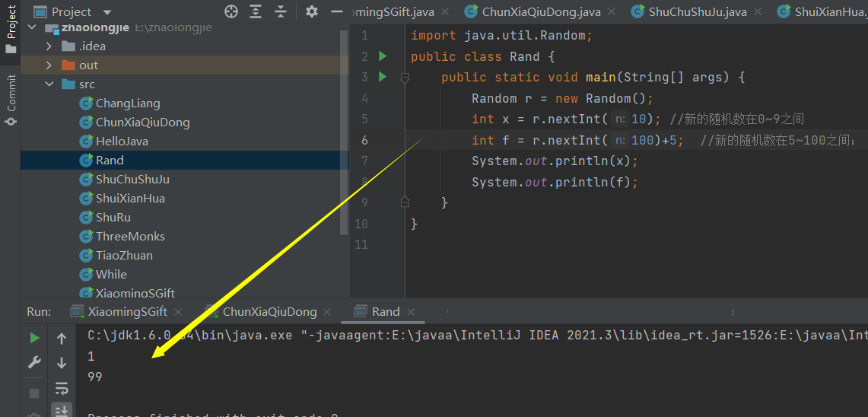
Task: Expand the out folder
Action: pos(49,65)
